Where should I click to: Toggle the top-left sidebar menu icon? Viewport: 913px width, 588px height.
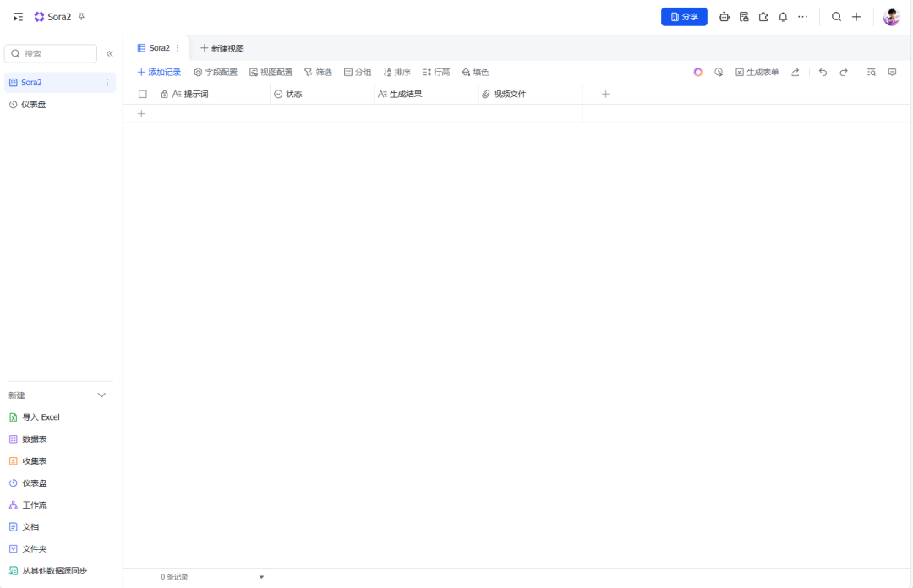tap(19, 17)
